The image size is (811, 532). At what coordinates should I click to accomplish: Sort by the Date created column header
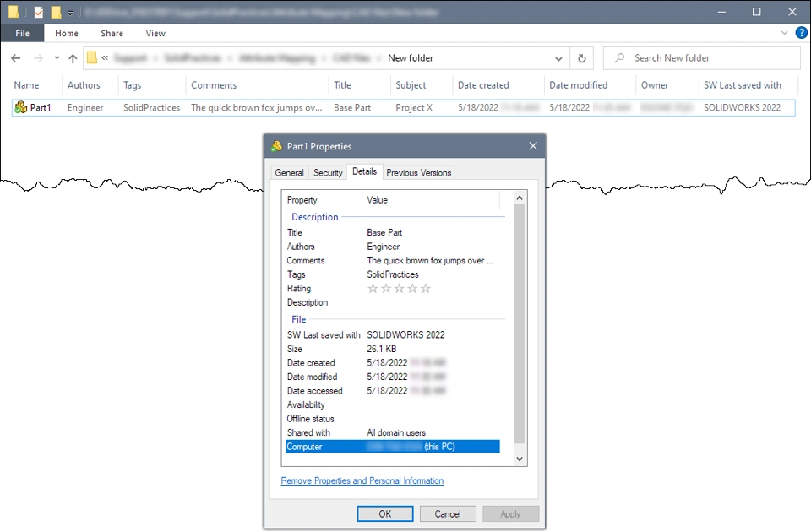pyautogui.click(x=483, y=85)
